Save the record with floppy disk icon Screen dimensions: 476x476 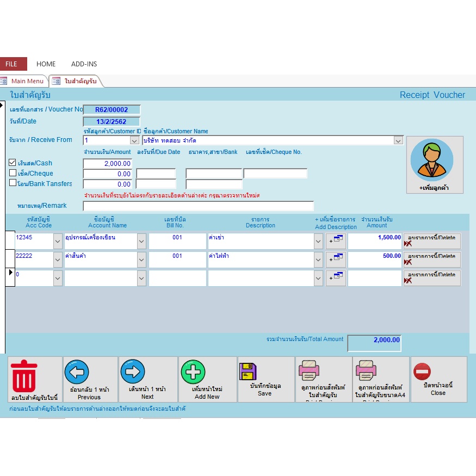pos(248,371)
